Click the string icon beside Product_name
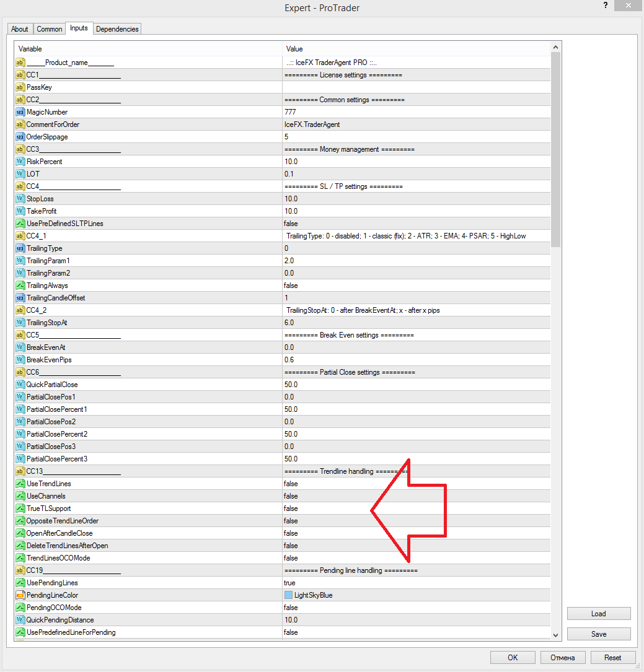The height and width of the screenshot is (672, 644). (20, 63)
